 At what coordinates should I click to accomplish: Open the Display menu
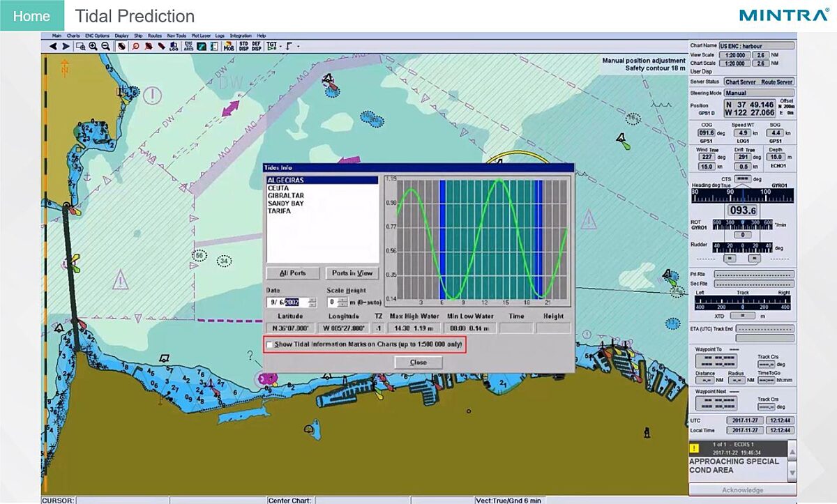(121, 36)
